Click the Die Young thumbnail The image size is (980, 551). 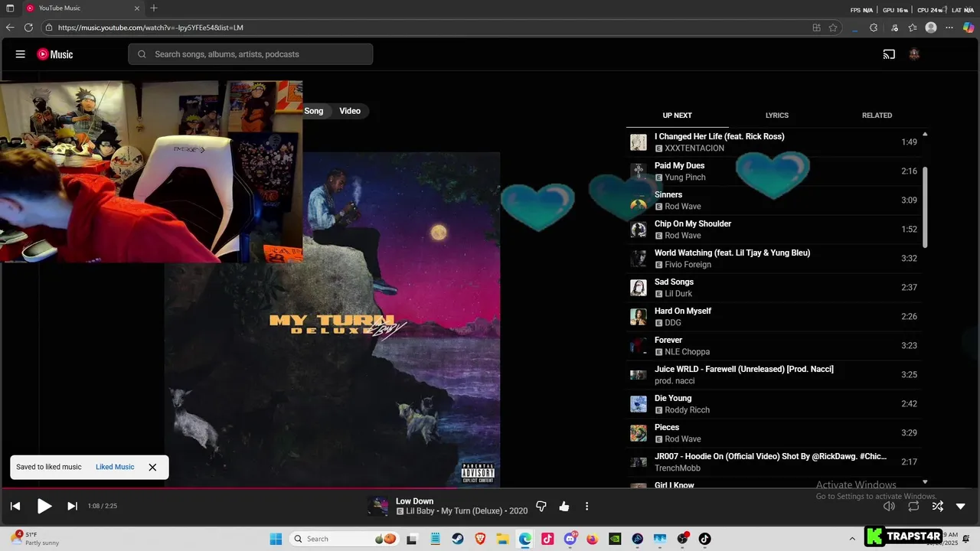(x=639, y=404)
